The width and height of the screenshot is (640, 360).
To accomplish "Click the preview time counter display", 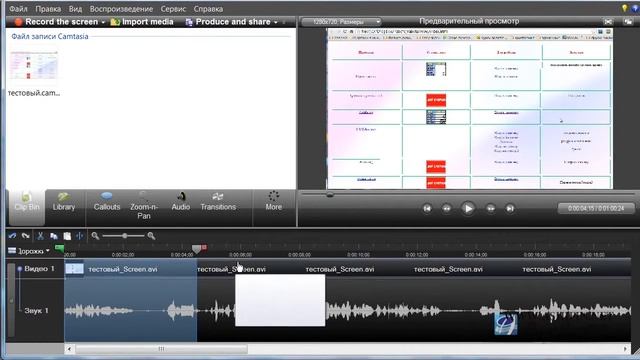I will tap(596, 208).
